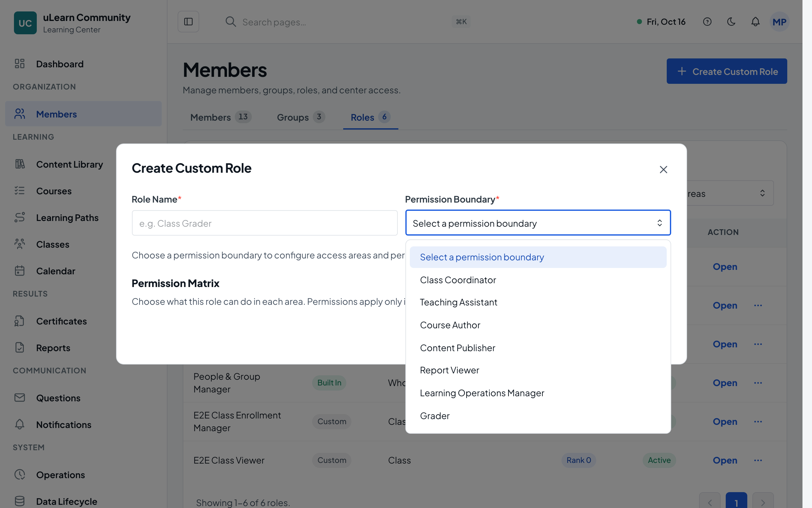Open the MP user avatar
Viewport: 812px width, 508px height.
pyautogui.click(x=779, y=22)
